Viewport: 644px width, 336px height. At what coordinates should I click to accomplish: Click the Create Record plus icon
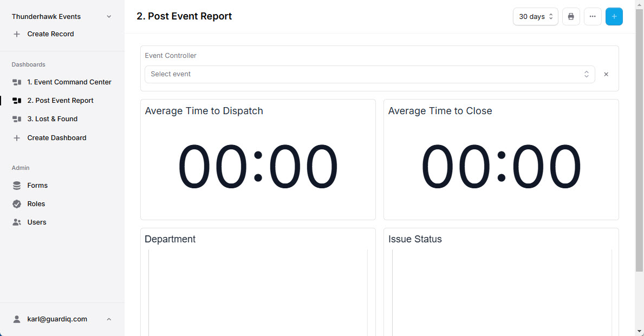[x=16, y=34]
